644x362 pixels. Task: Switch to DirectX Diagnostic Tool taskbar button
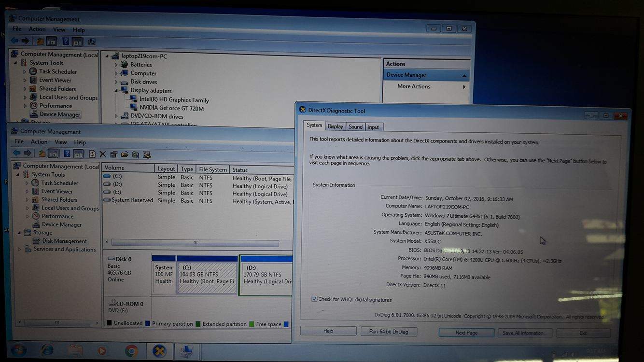(159, 351)
